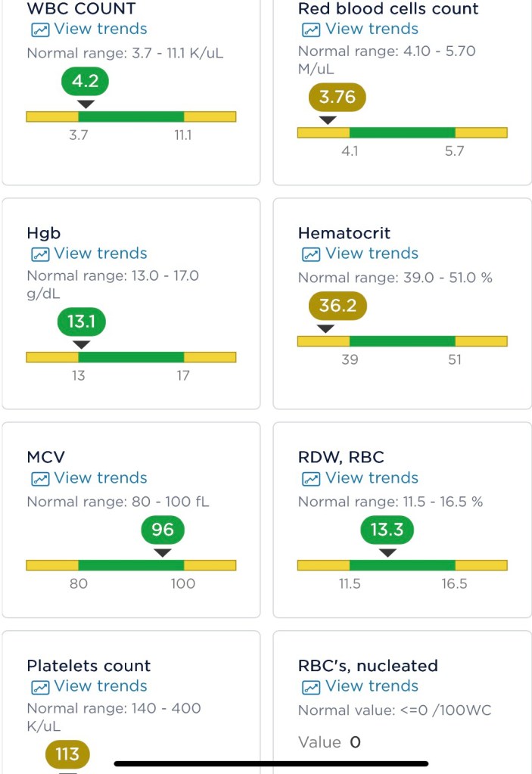Select the RDW, RBC trend chart icon
Screen dimensions: 532x774
[x=311, y=479]
